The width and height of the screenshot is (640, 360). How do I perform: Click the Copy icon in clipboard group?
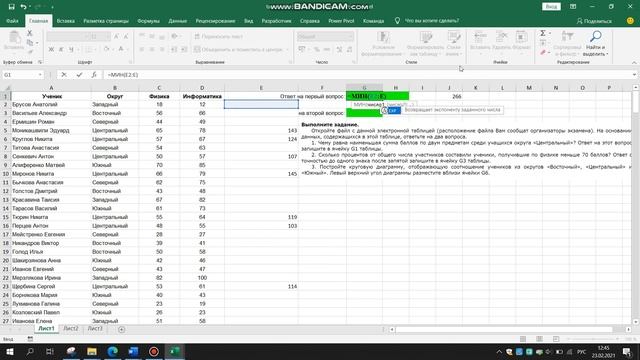coord(30,42)
